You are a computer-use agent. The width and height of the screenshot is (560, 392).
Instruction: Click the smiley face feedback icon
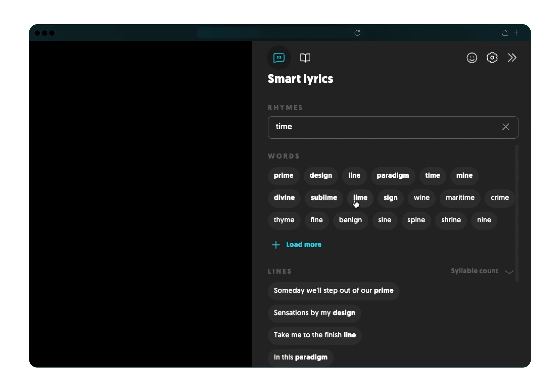[472, 58]
